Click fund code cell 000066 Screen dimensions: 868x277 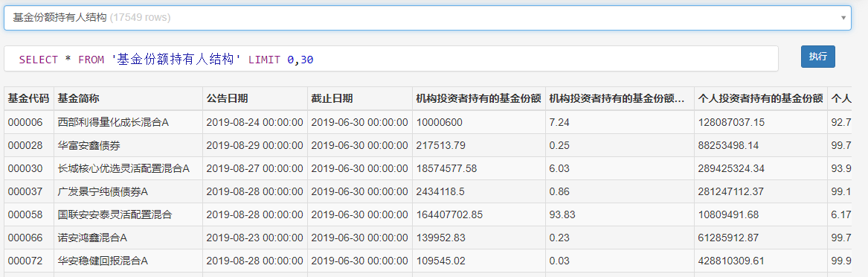[x=29, y=238]
